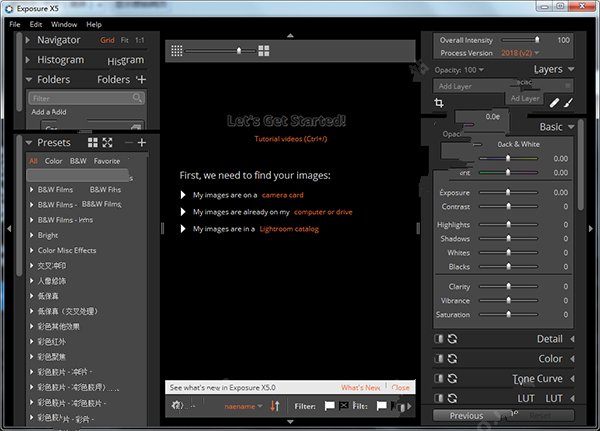Image resolution: width=600 pixels, height=431 pixels.
Task: Click the folders Filter input field
Action: (86, 98)
